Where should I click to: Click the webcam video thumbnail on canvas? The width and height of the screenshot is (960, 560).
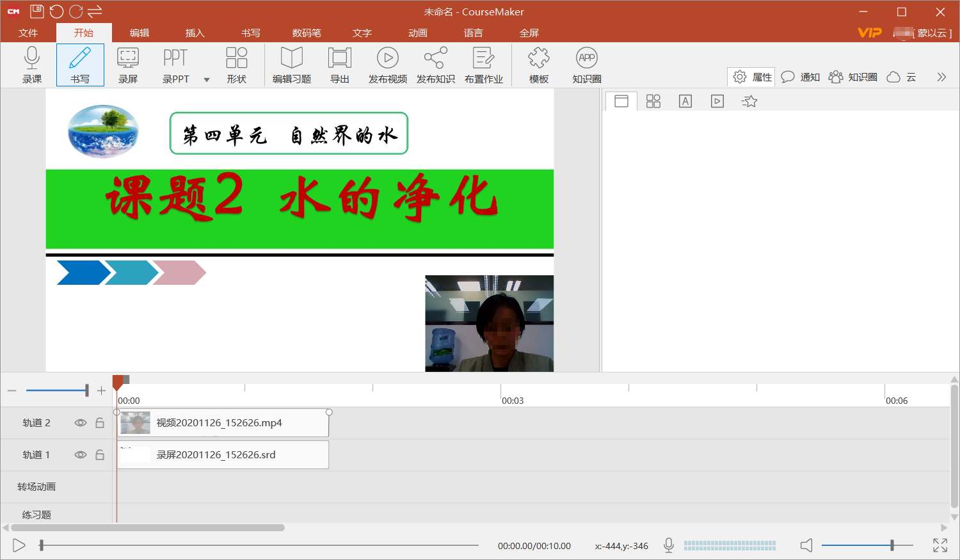(490, 323)
